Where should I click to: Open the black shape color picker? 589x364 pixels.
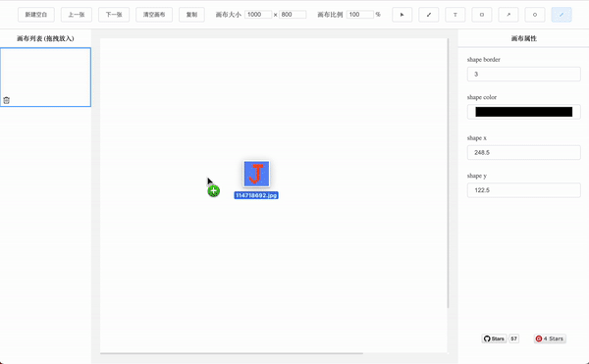click(523, 112)
